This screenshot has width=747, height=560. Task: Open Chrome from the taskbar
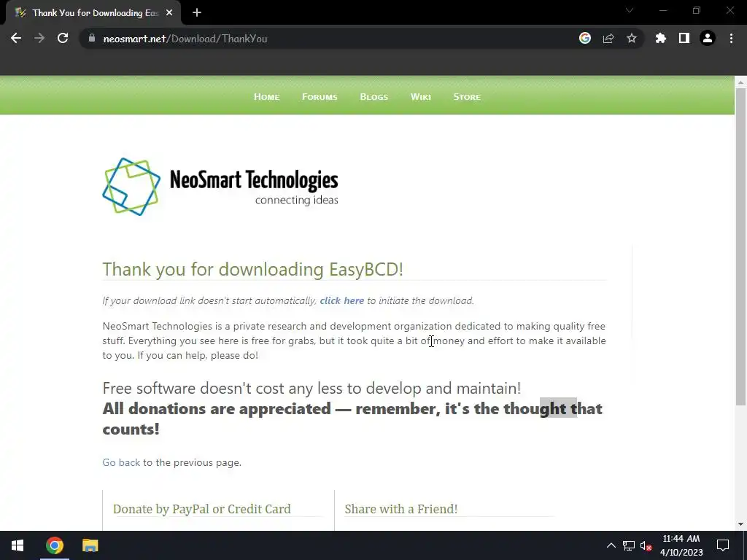click(x=55, y=545)
